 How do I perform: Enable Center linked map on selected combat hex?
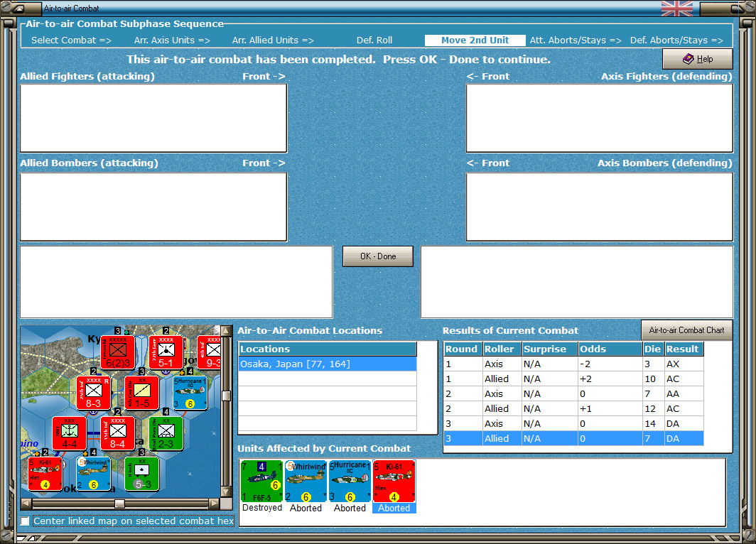click(x=25, y=521)
